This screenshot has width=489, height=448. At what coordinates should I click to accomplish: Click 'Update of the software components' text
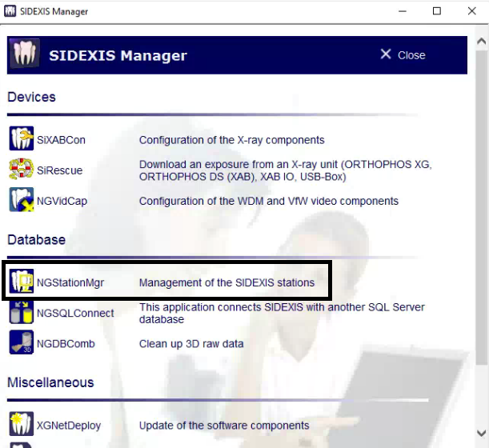coord(224,426)
